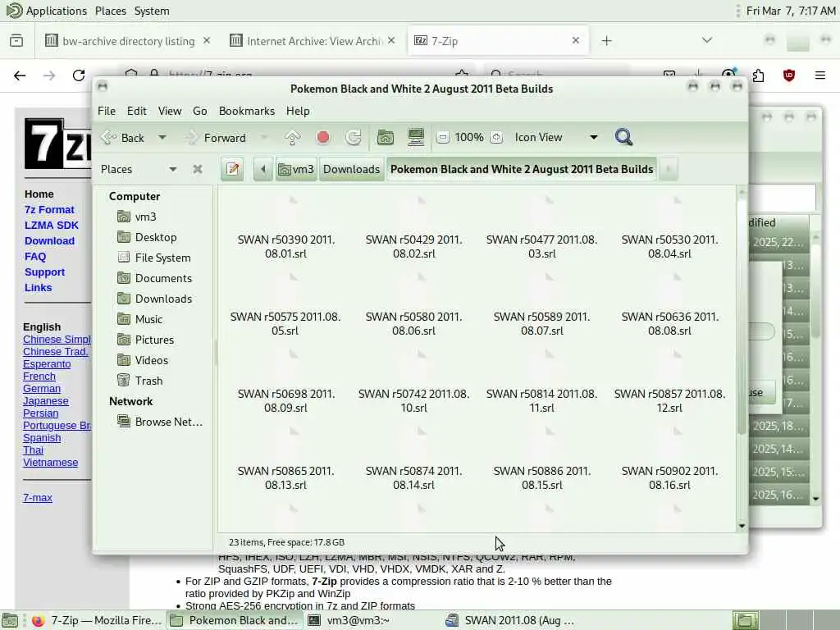Click the uBlock shield icon
Viewport: 840px width, 630px height.
[x=789, y=75]
